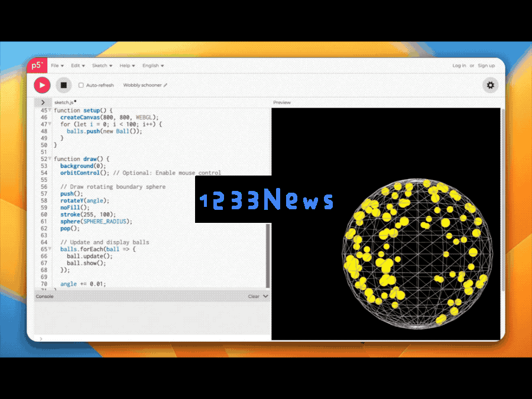Click line number 60 in the gutter
The width and height of the screenshot is (532, 399).
coord(44,215)
